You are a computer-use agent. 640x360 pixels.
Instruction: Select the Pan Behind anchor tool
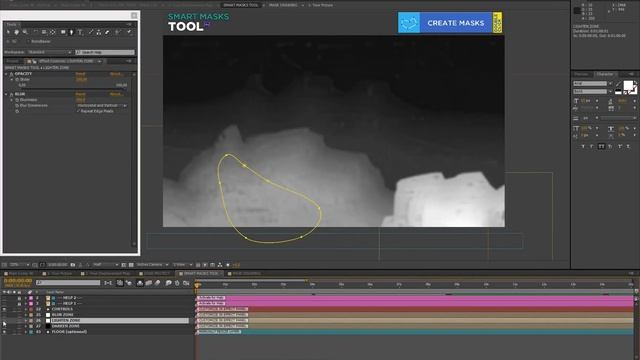pyautogui.click(x=53, y=32)
